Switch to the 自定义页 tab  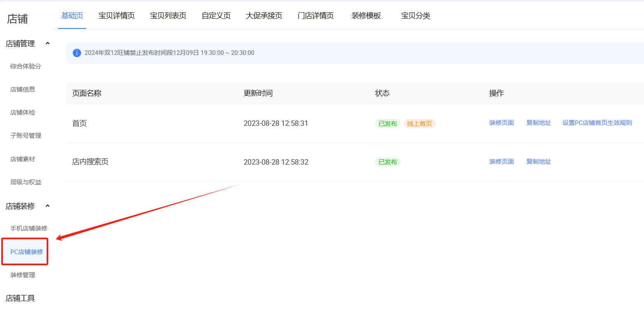pyautogui.click(x=216, y=16)
